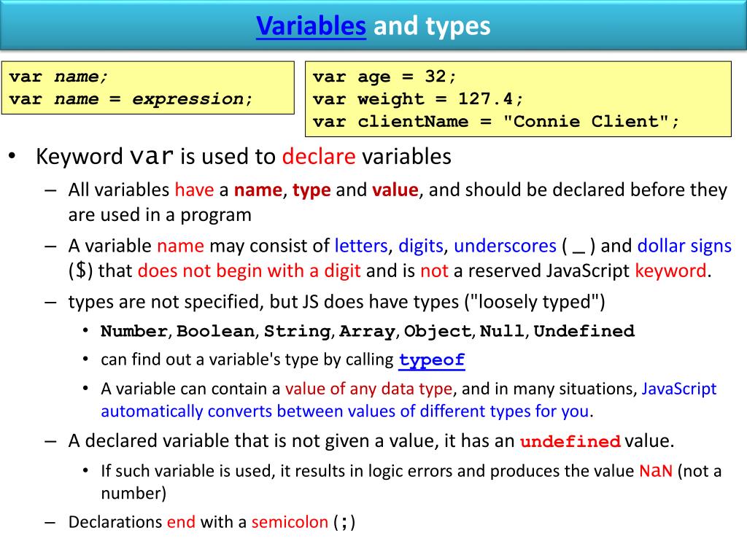
Task: Follow the typeof hyperlink
Action: pos(432,360)
